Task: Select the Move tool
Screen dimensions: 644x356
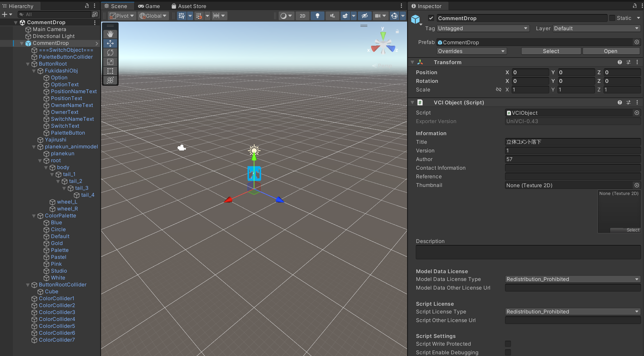Action: pos(110,43)
